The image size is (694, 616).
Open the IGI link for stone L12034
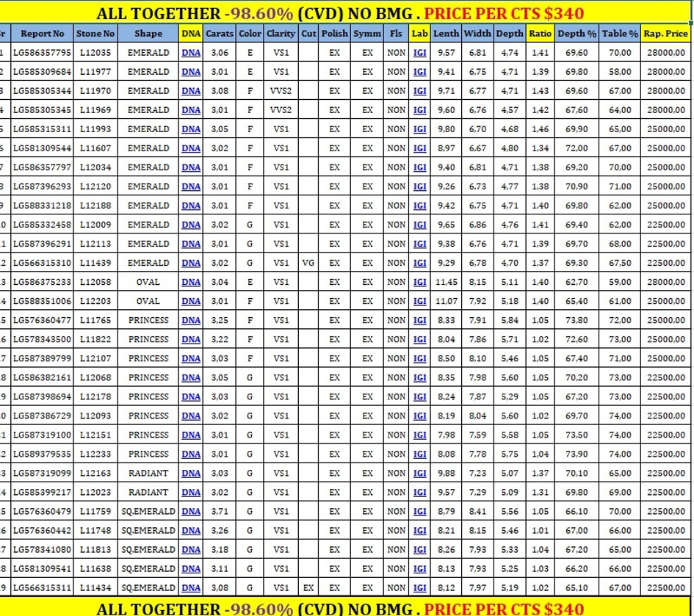click(419, 167)
